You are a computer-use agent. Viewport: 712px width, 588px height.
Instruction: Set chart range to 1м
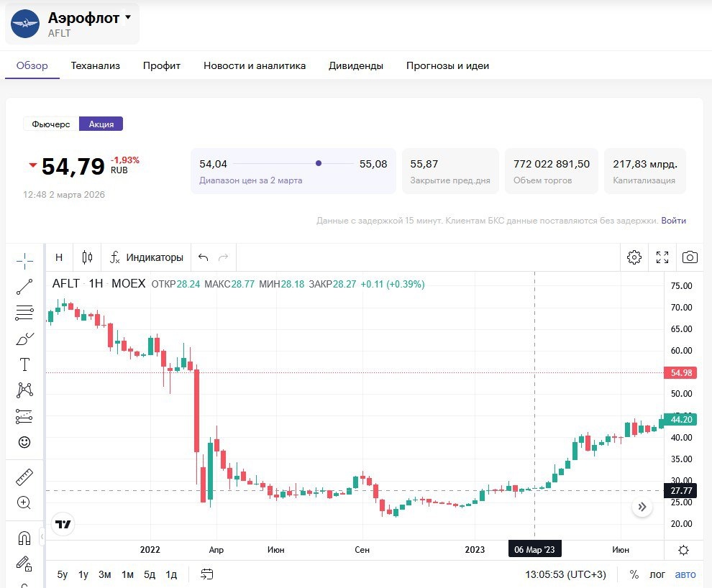tap(127, 574)
